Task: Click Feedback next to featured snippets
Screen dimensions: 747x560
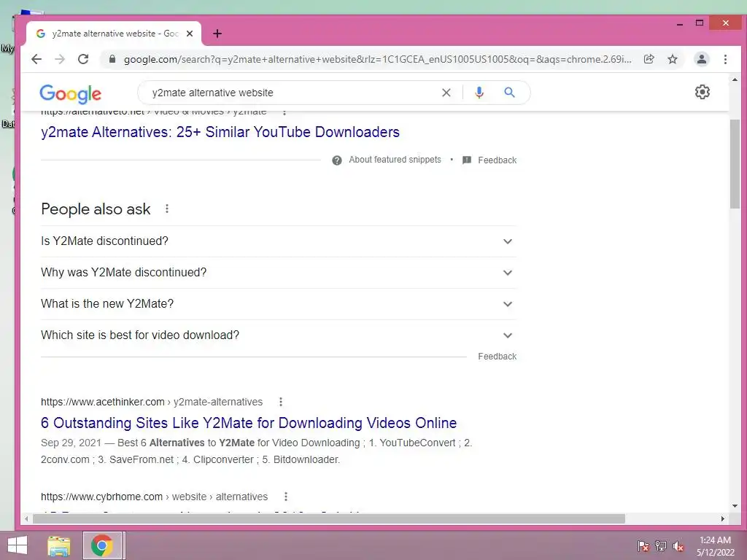Action: point(498,160)
